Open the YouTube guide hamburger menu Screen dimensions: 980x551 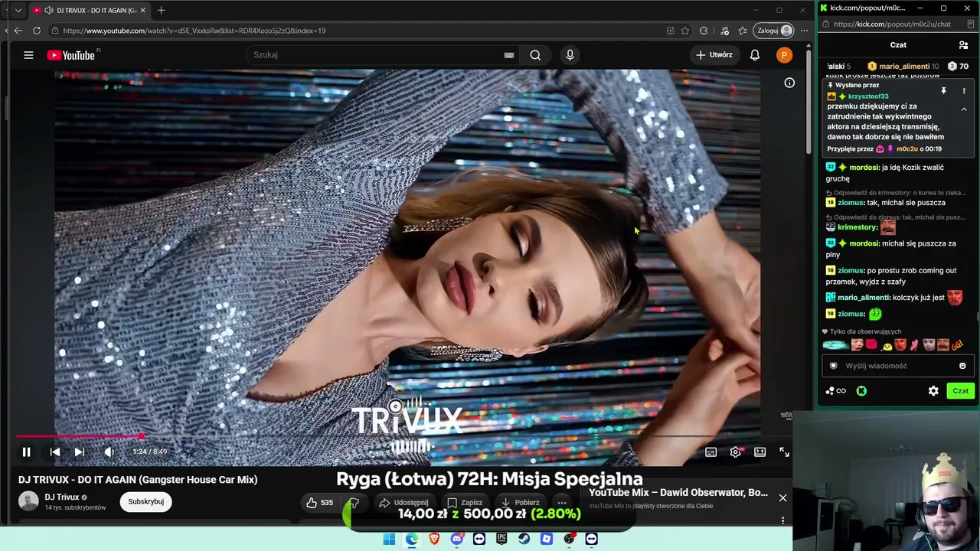pos(28,55)
